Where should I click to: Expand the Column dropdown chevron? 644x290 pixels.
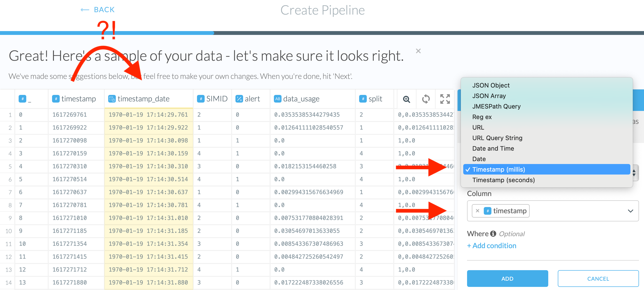(x=630, y=211)
